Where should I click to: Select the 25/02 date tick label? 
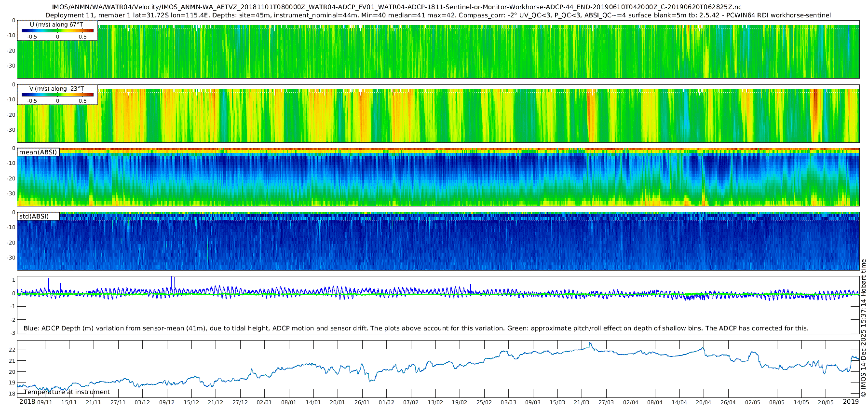pyautogui.click(x=484, y=402)
